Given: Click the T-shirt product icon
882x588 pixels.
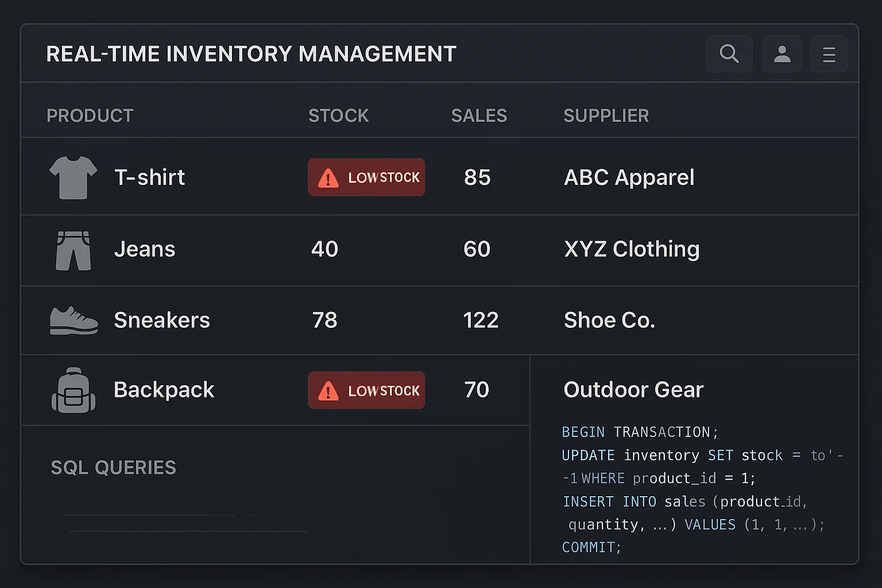Looking at the screenshot, I should point(73,177).
